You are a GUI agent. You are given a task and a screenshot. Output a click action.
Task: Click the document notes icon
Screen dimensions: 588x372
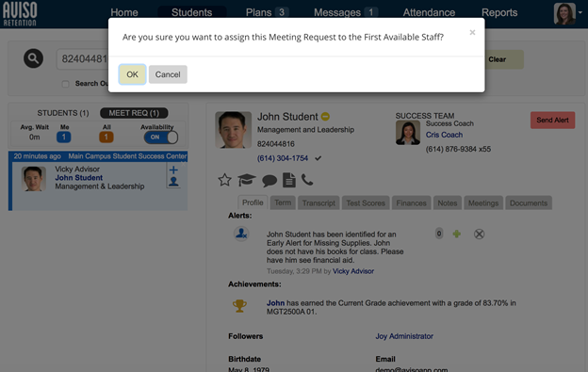pos(288,180)
